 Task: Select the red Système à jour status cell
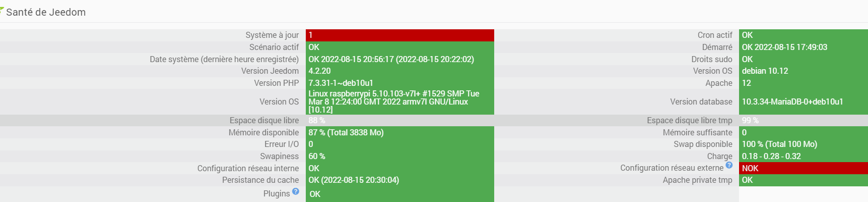399,35
